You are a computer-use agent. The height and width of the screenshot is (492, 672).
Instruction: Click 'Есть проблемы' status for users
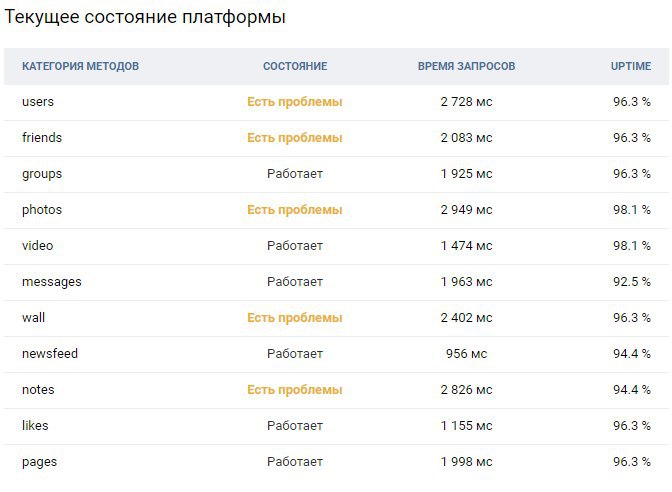pos(295,102)
